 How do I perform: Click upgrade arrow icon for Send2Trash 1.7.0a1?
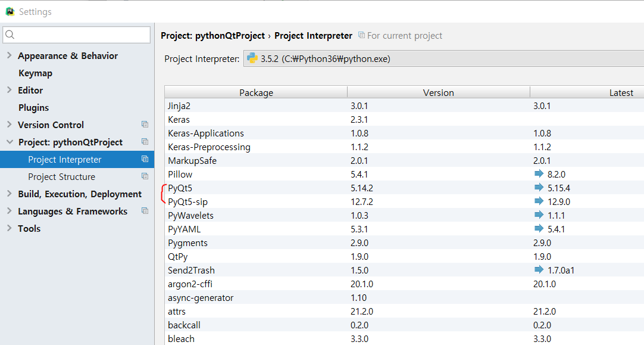click(539, 269)
